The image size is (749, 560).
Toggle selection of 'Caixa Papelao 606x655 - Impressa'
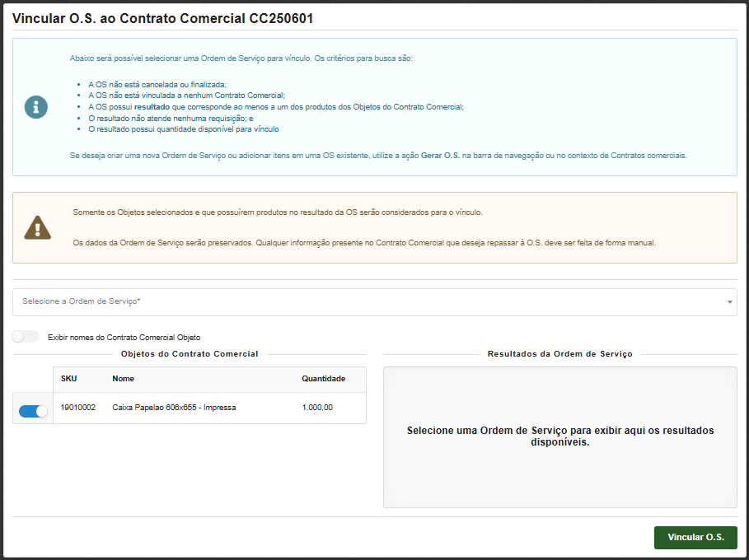32,408
